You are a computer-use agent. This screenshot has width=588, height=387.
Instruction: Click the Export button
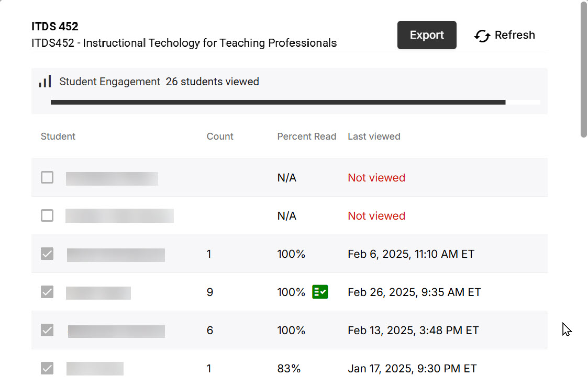427,35
